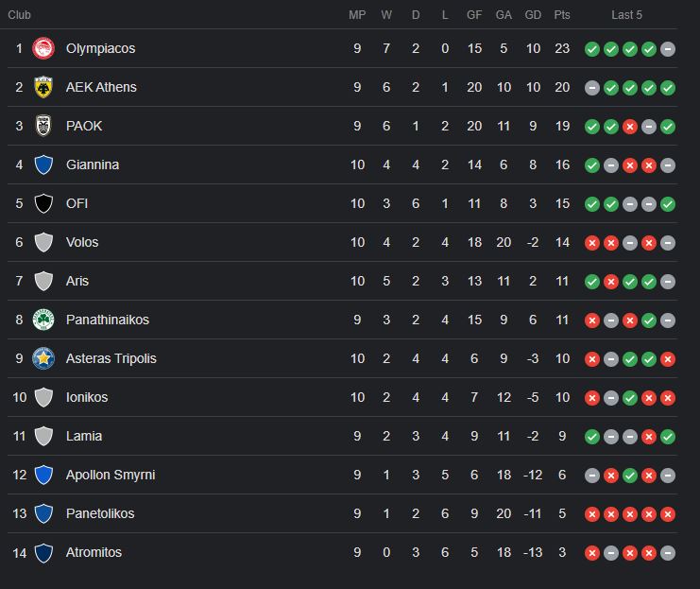This screenshot has width=700, height=589.
Task: Click Panetolikos' last red loss icon
Action: (668, 514)
